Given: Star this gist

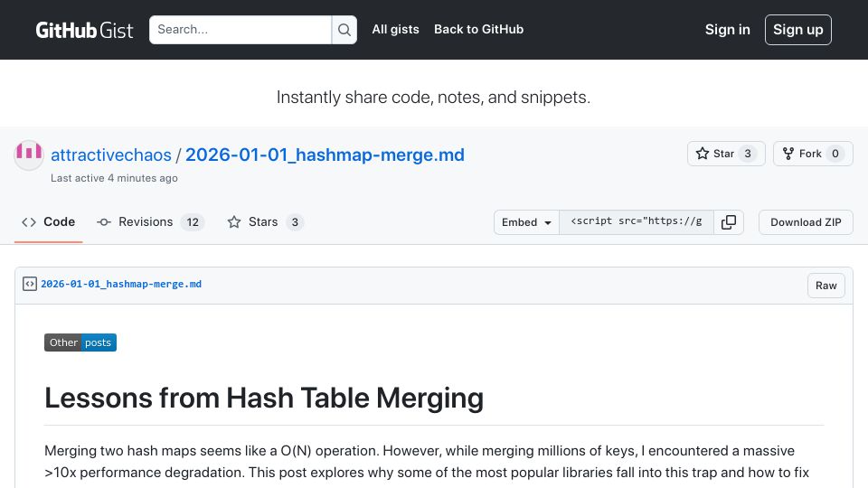Looking at the screenshot, I should (726, 154).
